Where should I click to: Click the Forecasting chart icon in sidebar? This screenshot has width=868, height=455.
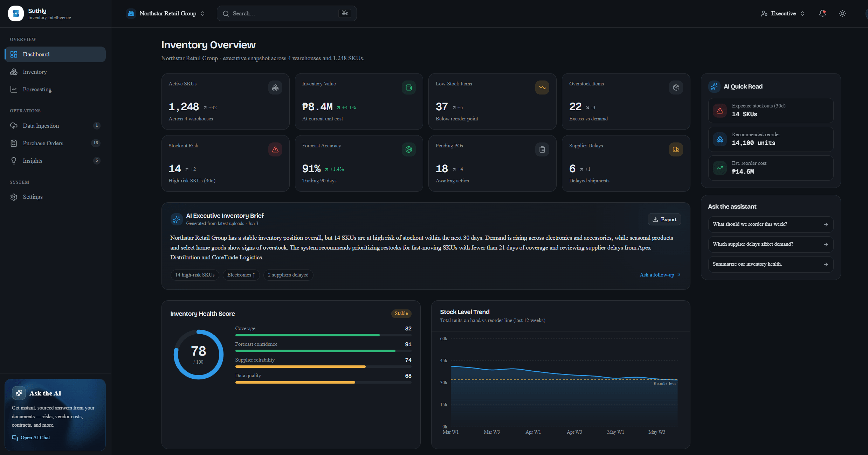14,89
